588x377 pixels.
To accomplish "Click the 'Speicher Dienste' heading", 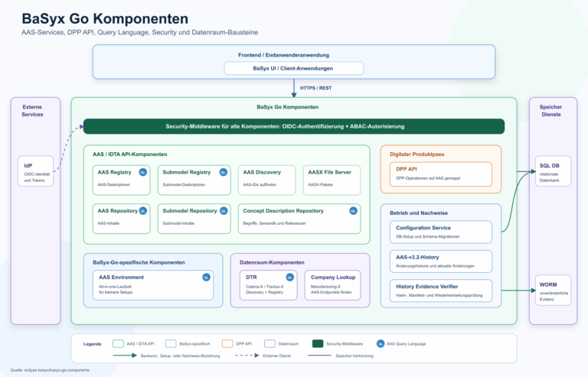I will coord(551,110).
